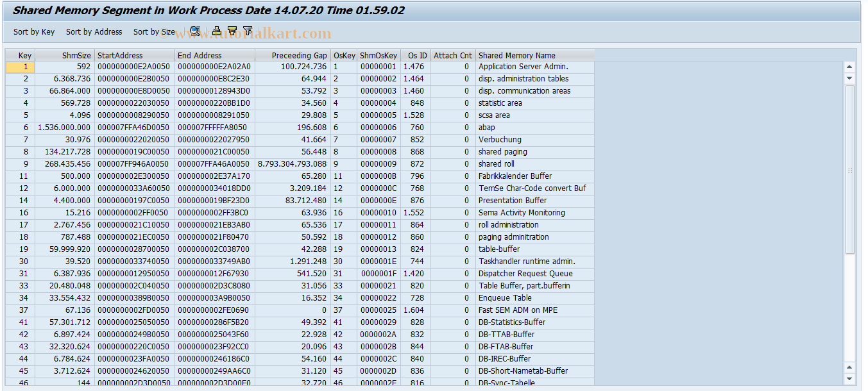Click the 'Application Server Admin.' cell
The image size is (868, 391).
[535, 67]
